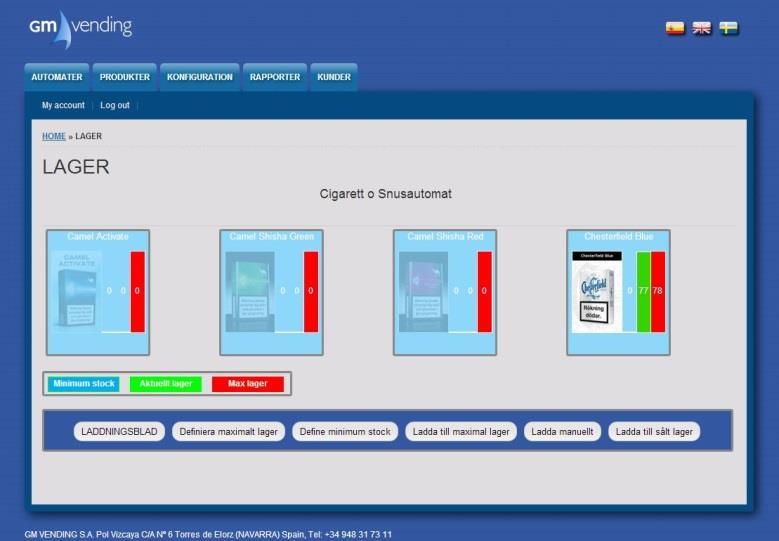Screen dimensions: 779x541
Task: Click Camel Shisha Green red max bar
Action: click(311, 292)
